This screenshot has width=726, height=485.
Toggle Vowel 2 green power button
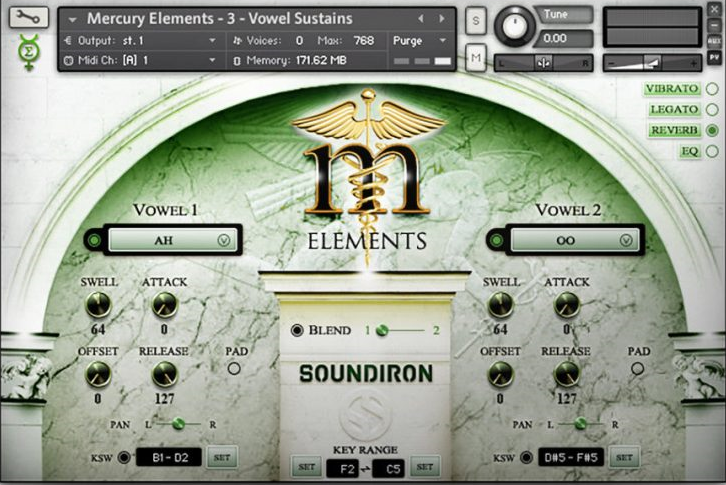click(x=496, y=240)
